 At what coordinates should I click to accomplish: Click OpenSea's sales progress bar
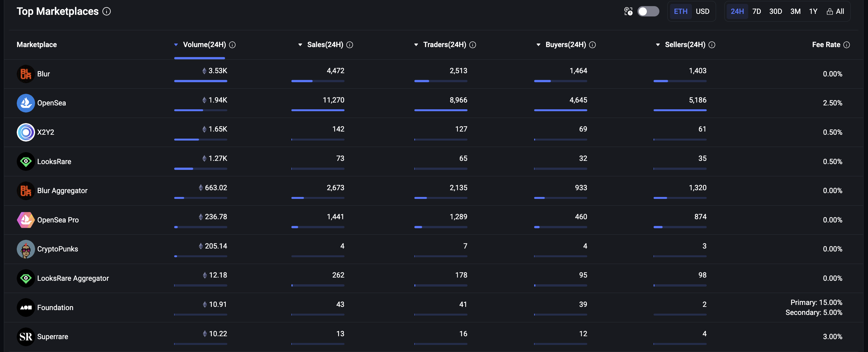(318, 110)
